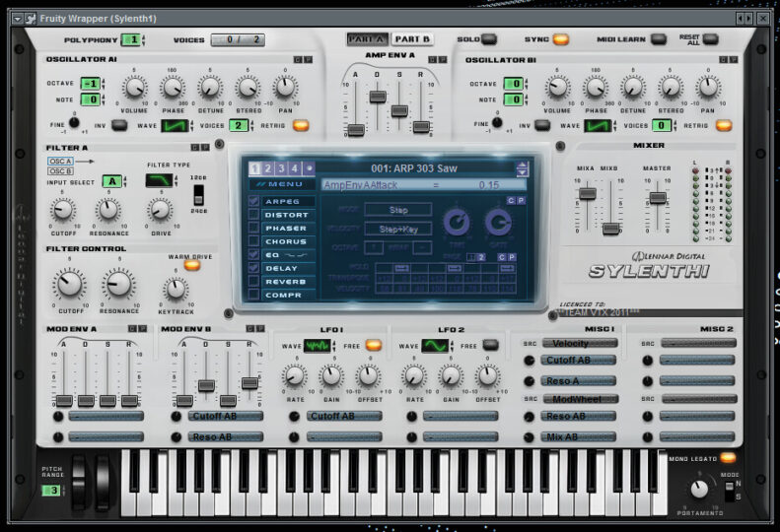
Task: Toggle the Oscillator A1 Retrig light
Action: (x=301, y=125)
